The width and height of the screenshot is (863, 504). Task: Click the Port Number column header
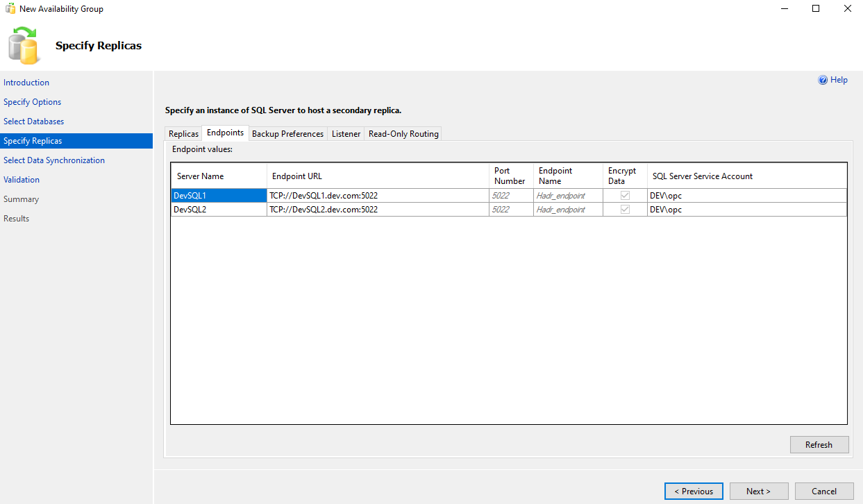tap(511, 176)
